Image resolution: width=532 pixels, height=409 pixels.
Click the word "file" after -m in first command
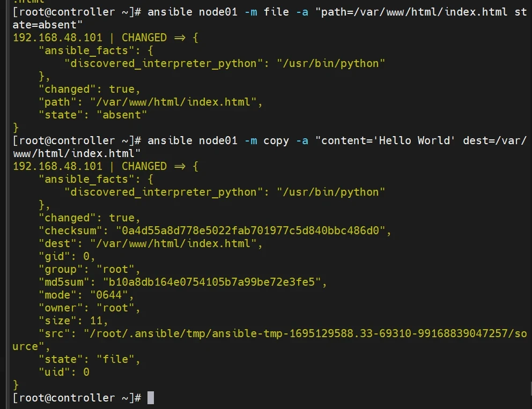tap(276, 12)
